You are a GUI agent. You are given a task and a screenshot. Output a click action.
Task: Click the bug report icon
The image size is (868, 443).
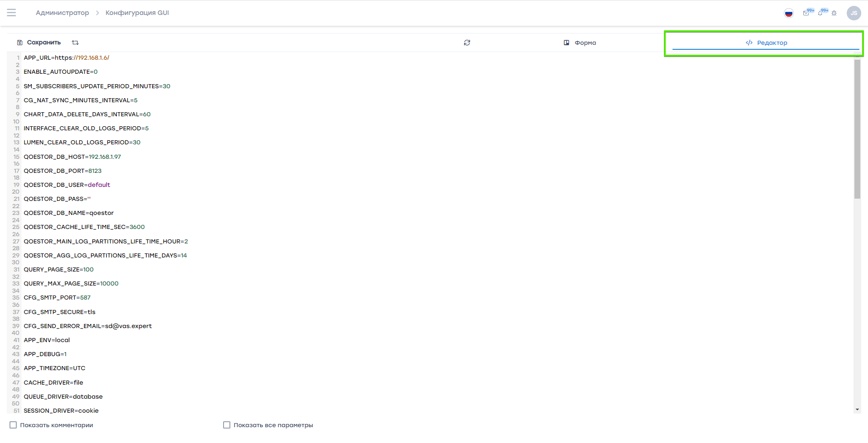[834, 13]
